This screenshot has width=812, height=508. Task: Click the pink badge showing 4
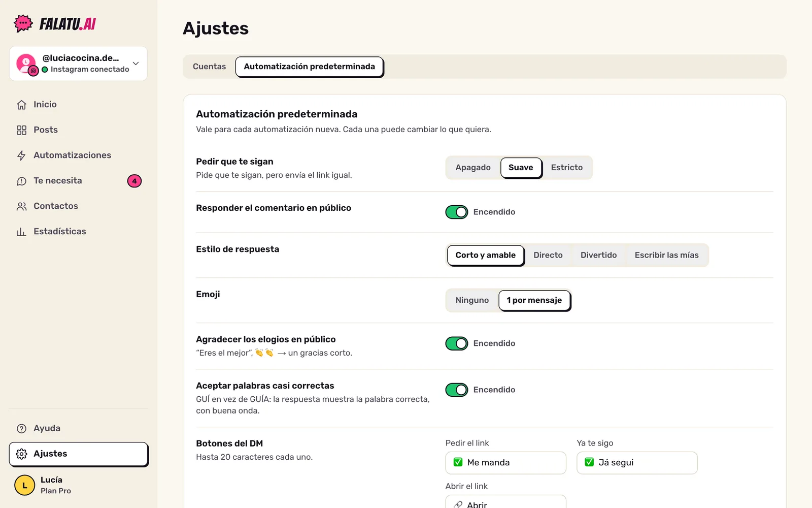click(134, 181)
